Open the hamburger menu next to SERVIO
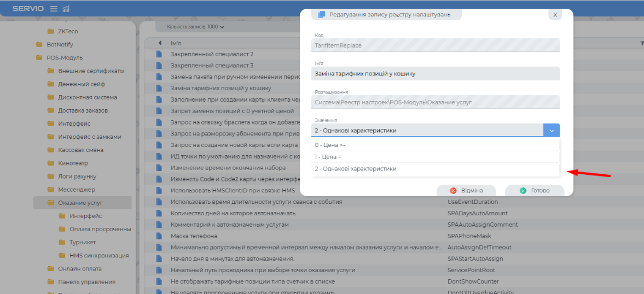The image size is (644, 294). [54, 9]
